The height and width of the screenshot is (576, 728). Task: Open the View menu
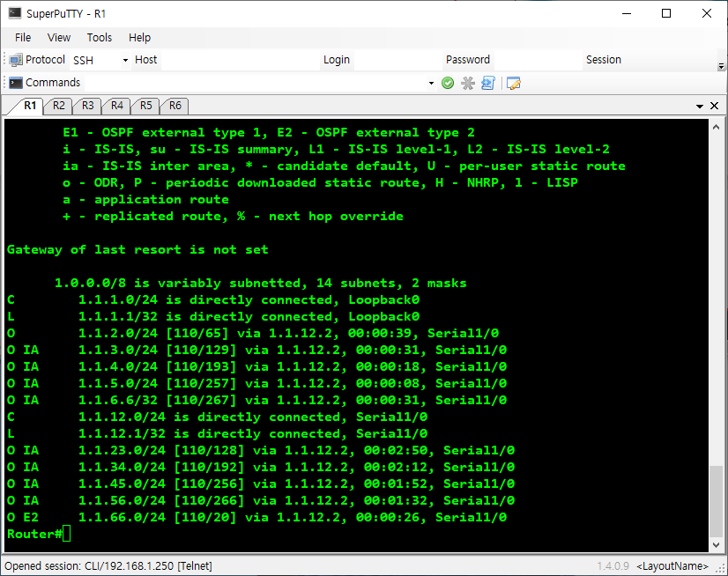[x=59, y=38]
